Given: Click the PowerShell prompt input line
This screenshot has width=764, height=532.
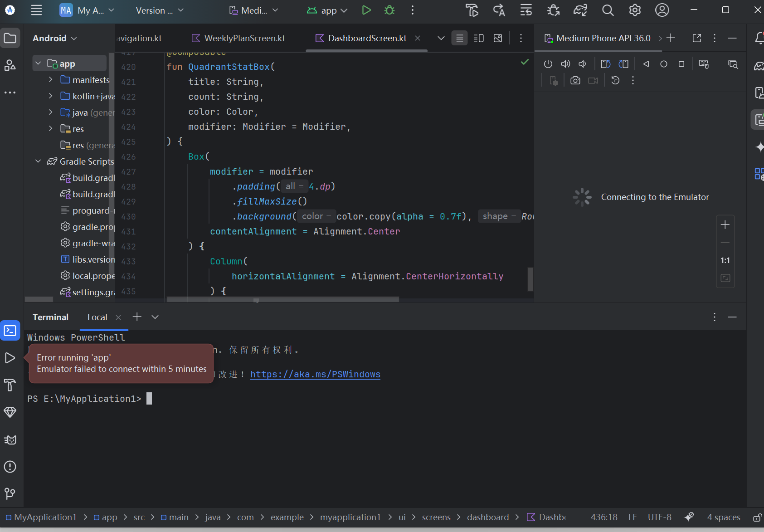Looking at the screenshot, I should [90, 399].
